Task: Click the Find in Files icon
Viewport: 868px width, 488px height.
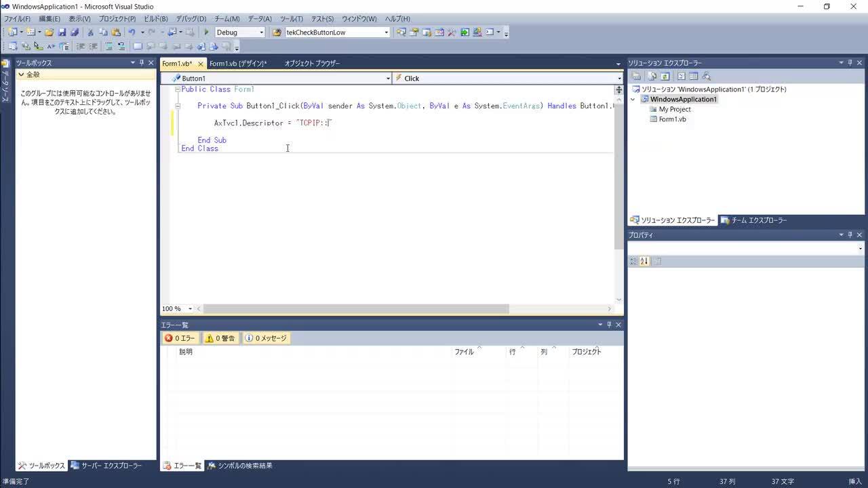Action: [277, 32]
